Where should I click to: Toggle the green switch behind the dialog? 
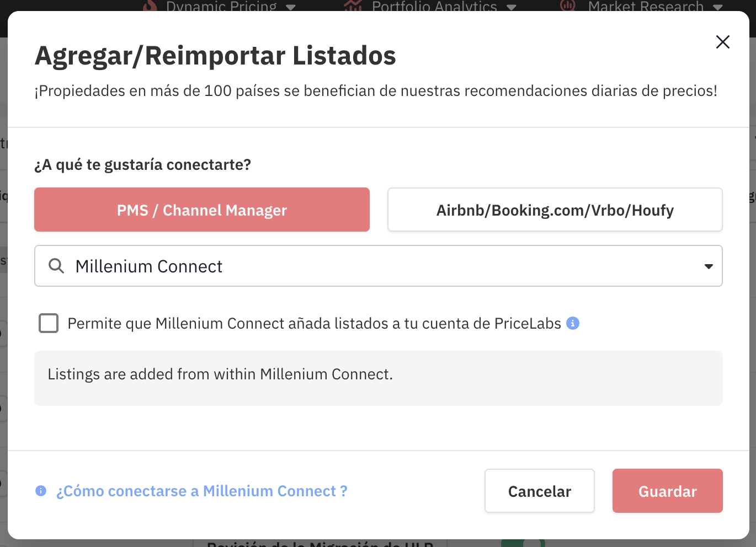point(524,543)
